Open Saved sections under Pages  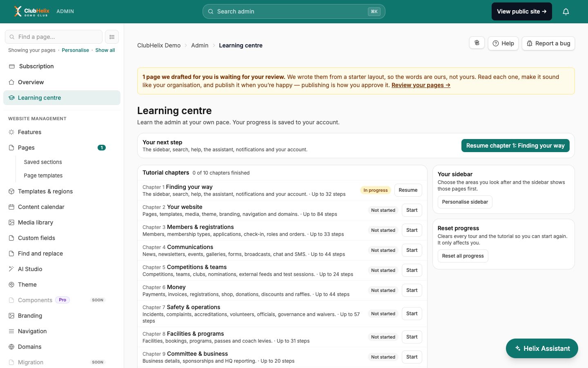click(43, 162)
